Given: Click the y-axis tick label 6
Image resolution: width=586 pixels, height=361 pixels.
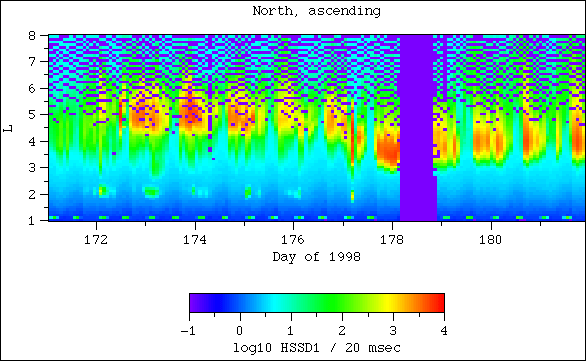Looking at the screenshot, I should click(x=32, y=89).
